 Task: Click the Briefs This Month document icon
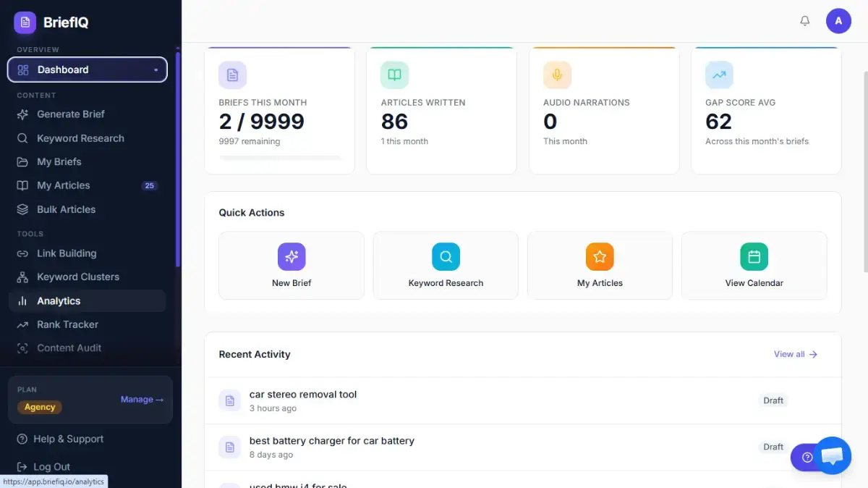(x=233, y=75)
